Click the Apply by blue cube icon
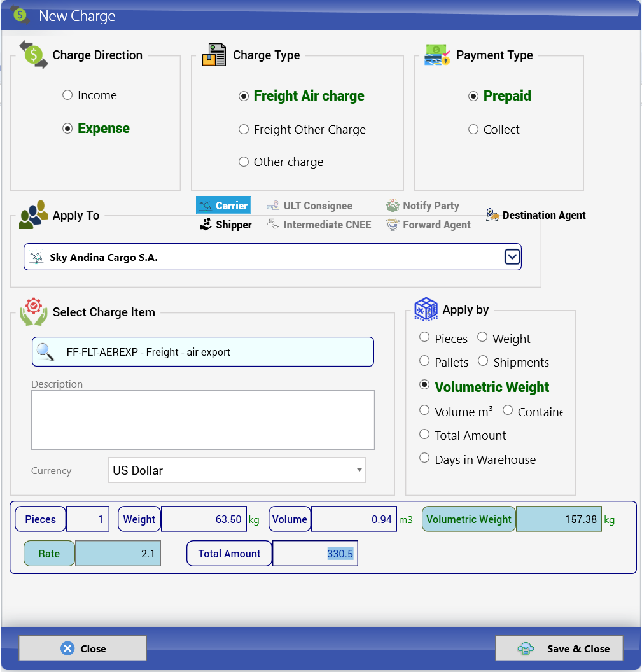This screenshot has height=672, width=642. point(426,309)
